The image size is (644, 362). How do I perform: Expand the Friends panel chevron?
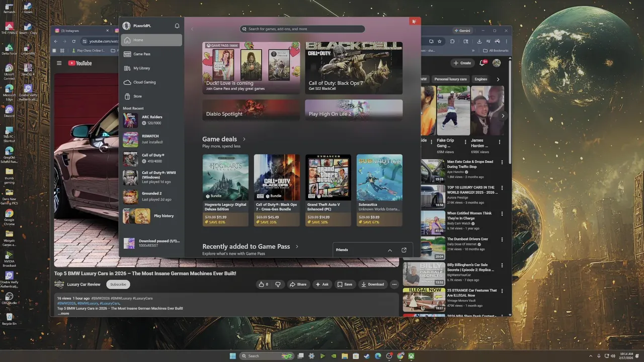pyautogui.click(x=390, y=250)
